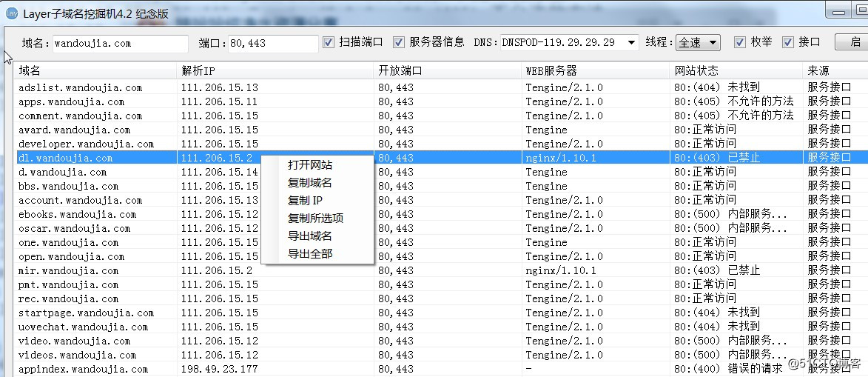Toggle the 服务器信息 checkbox
868x377 pixels.
[399, 42]
